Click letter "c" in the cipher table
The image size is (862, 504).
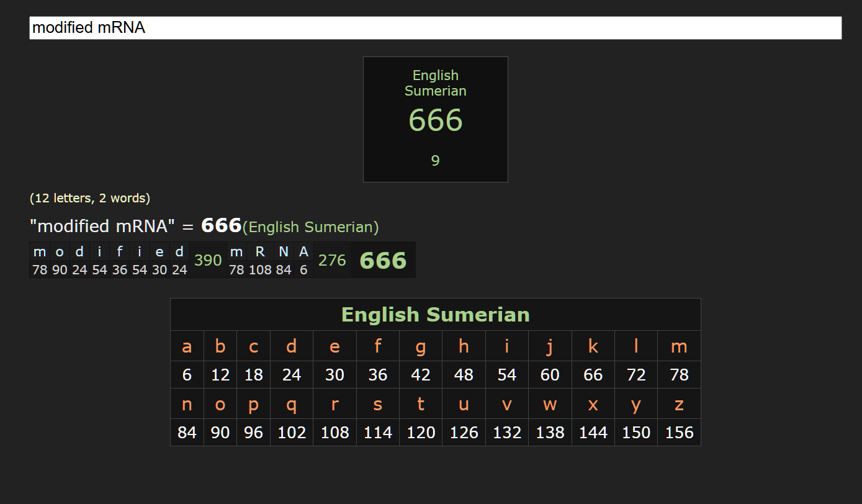[253, 346]
